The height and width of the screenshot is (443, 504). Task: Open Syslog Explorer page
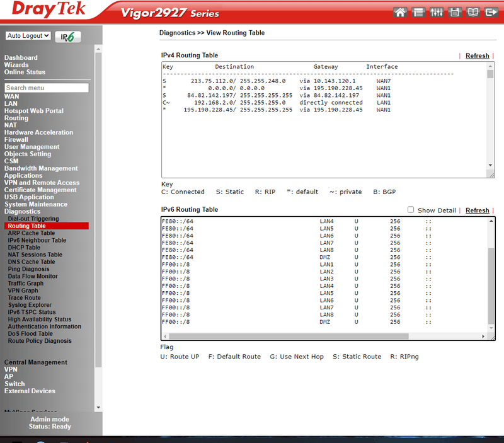tap(30, 305)
